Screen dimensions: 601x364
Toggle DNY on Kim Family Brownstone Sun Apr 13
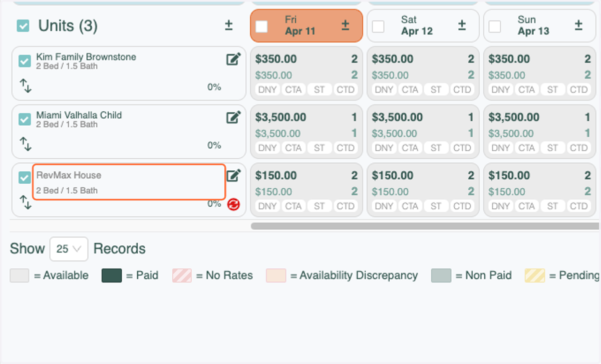click(x=501, y=90)
